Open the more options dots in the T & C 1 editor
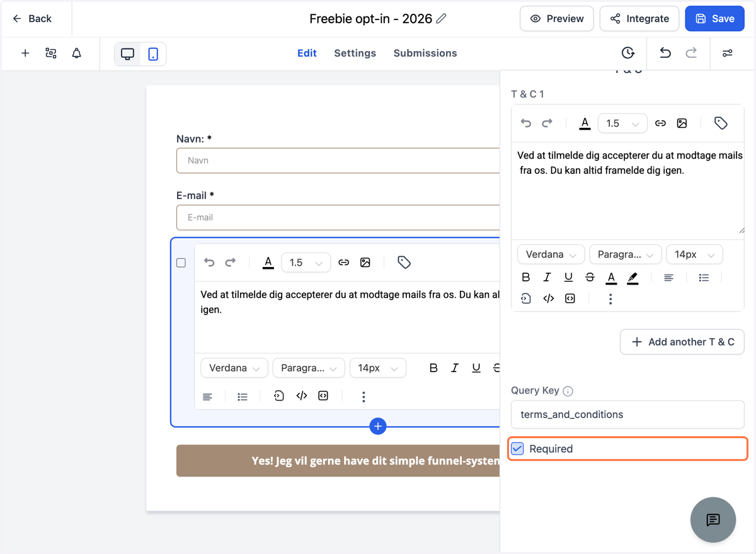756x554 pixels. tap(610, 299)
